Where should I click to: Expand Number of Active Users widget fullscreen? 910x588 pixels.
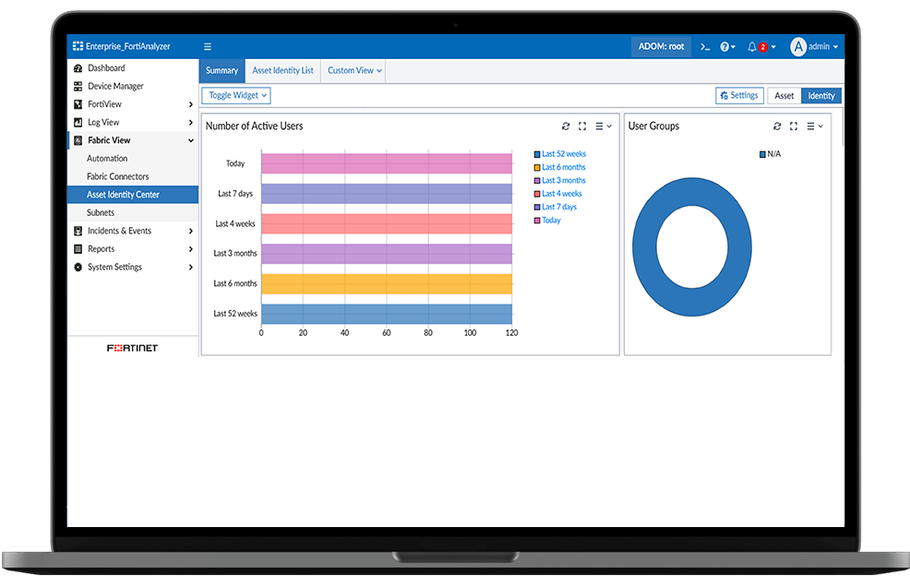pos(582,126)
